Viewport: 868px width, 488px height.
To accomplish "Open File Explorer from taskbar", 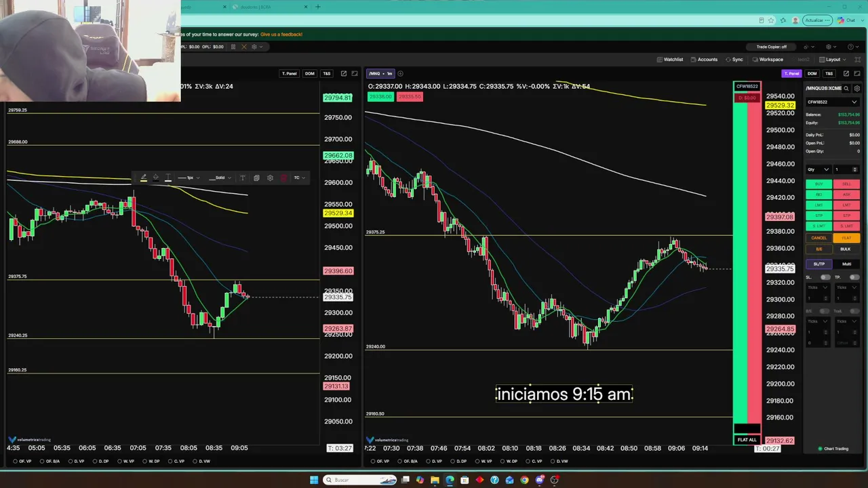I will click(x=435, y=480).
